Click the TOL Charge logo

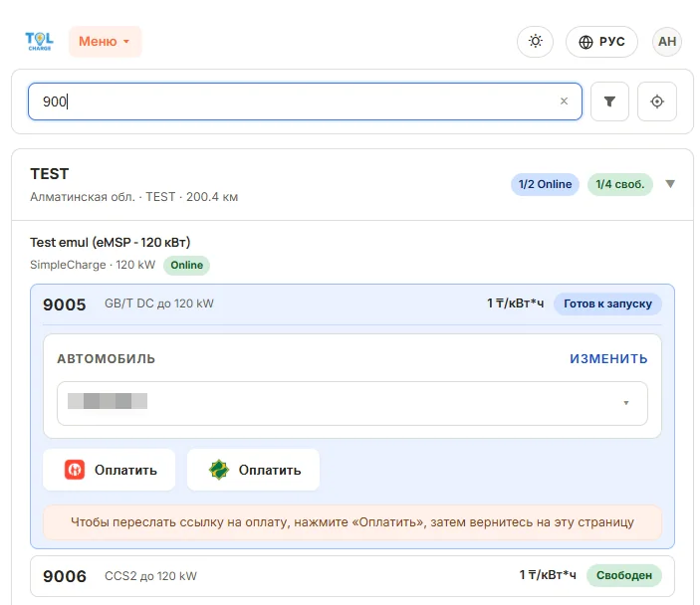39,42
